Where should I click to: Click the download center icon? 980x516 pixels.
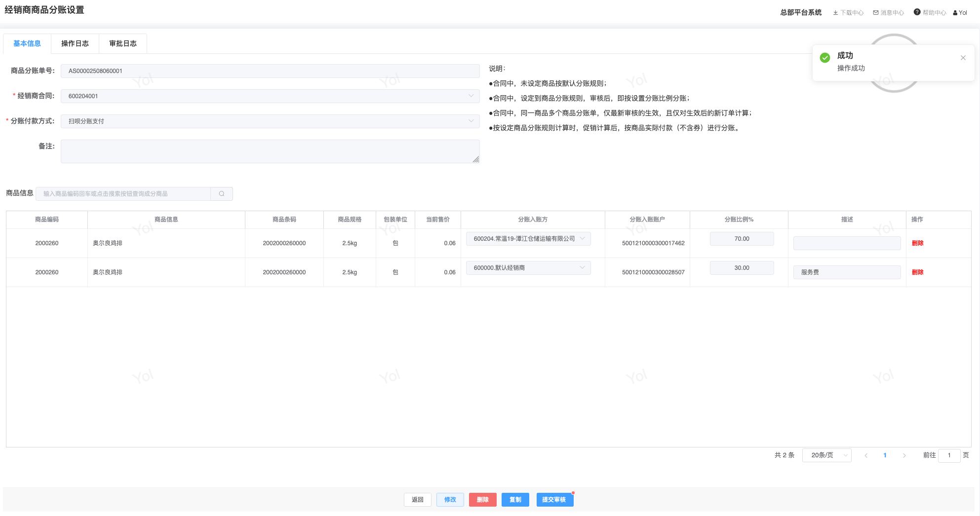[x=835, y=13]
